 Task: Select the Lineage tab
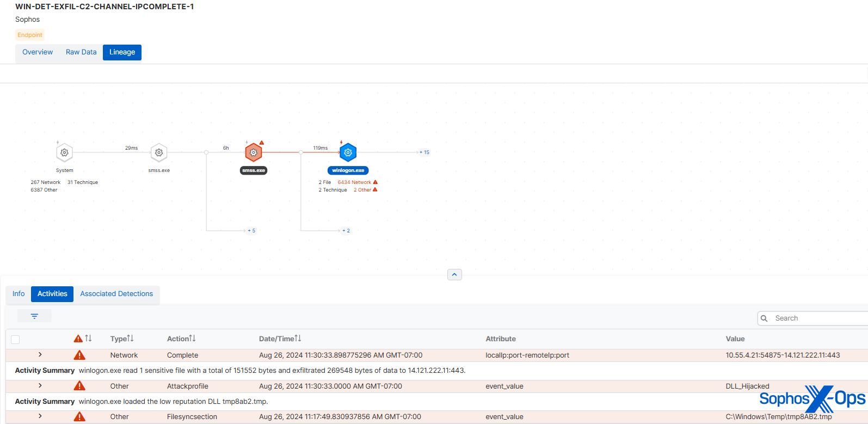point(122,52)
